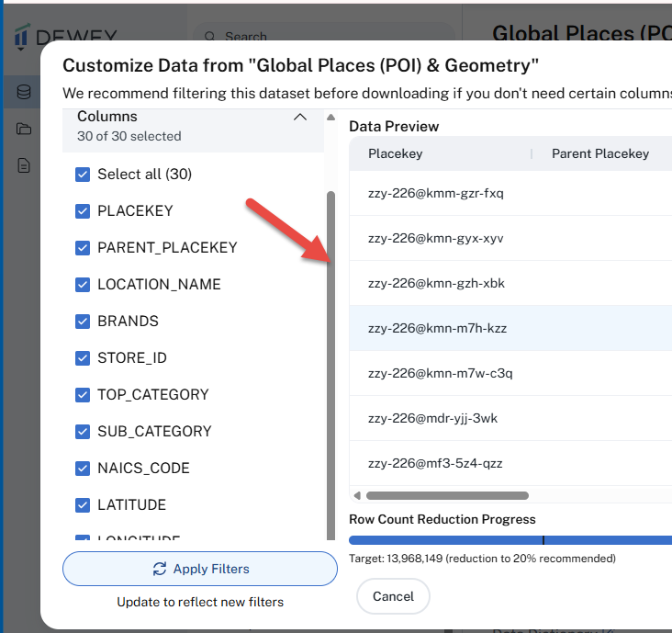Uncheck the SUB_CATEGORY column
The image size is (672, 633).
[x=83, y=432]
